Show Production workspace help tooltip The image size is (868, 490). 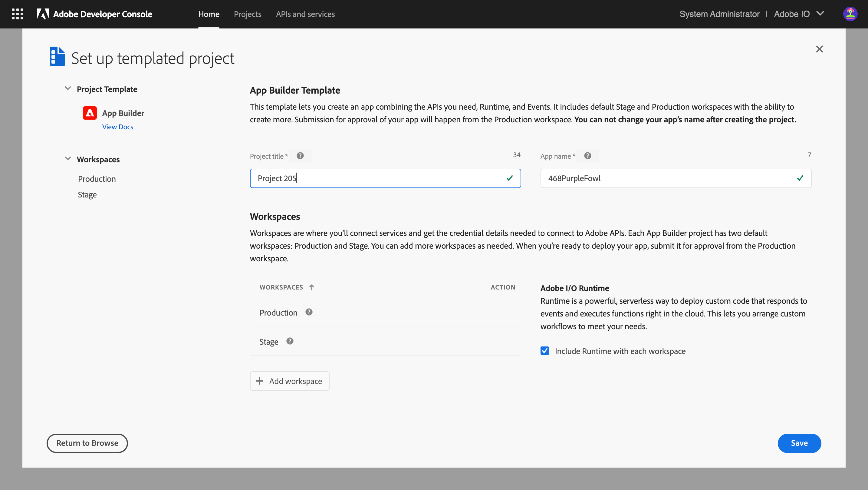(x=309, y=312)
